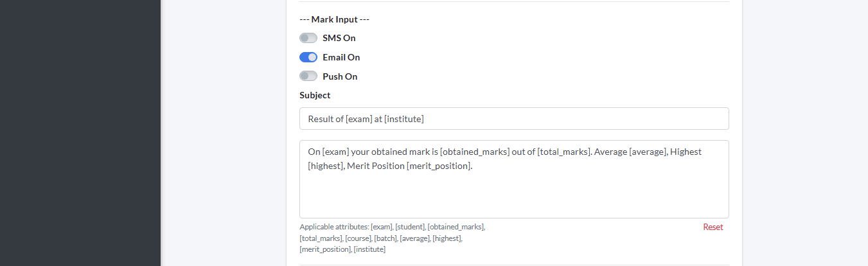Click the '--- Mark Input ---' section heading

coord(334,19)
